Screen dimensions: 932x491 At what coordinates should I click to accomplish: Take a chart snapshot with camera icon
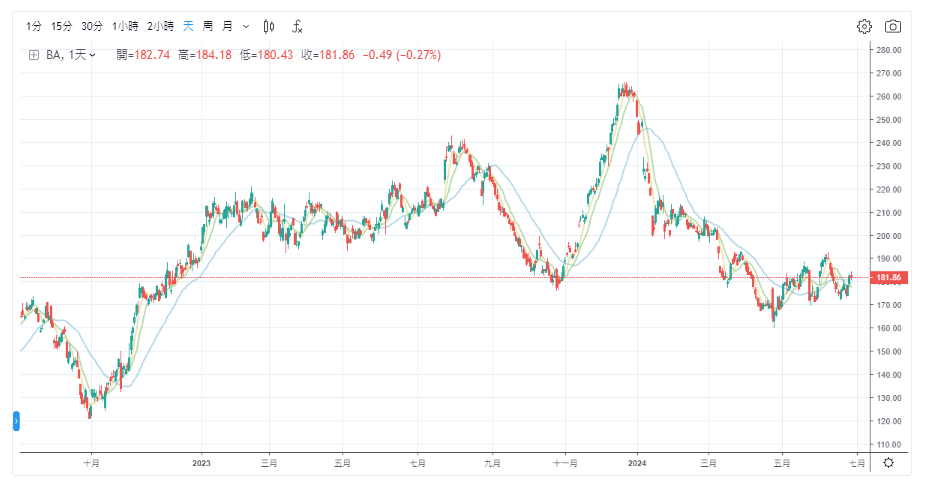coord(893,26)
